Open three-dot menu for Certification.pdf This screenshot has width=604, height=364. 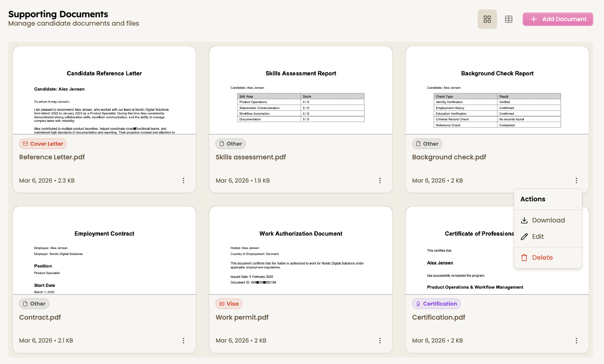coord(576,340)
